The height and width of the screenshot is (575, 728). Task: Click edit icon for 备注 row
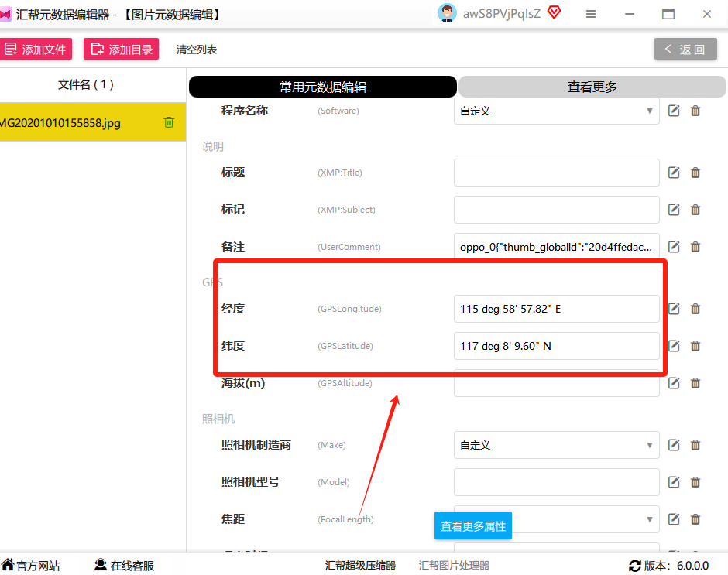[x=674, y=247]
